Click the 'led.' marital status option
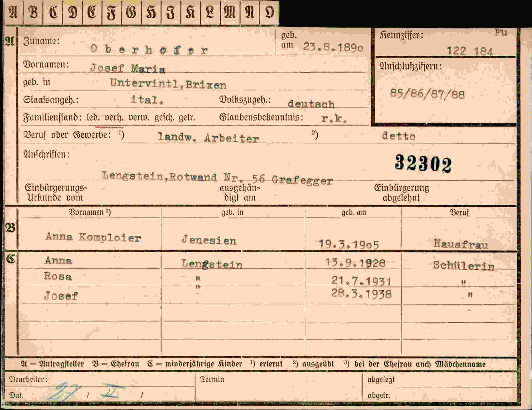 pyautogui.click(x=93, y=118)
